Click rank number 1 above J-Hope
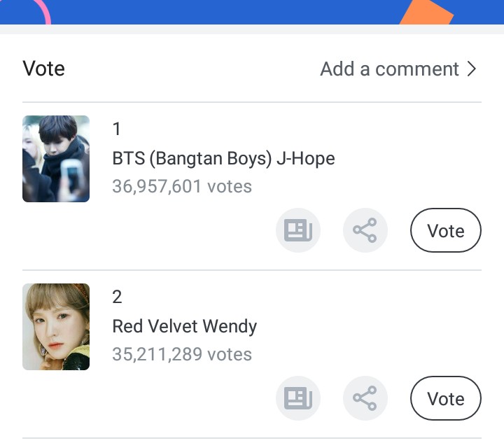 [x=117, y=129]
